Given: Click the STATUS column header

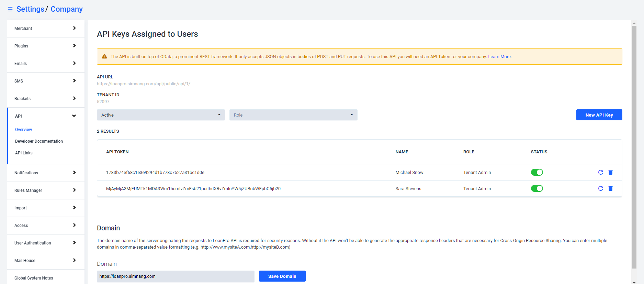Looking at the screenshot, I should tap(539, 152).
